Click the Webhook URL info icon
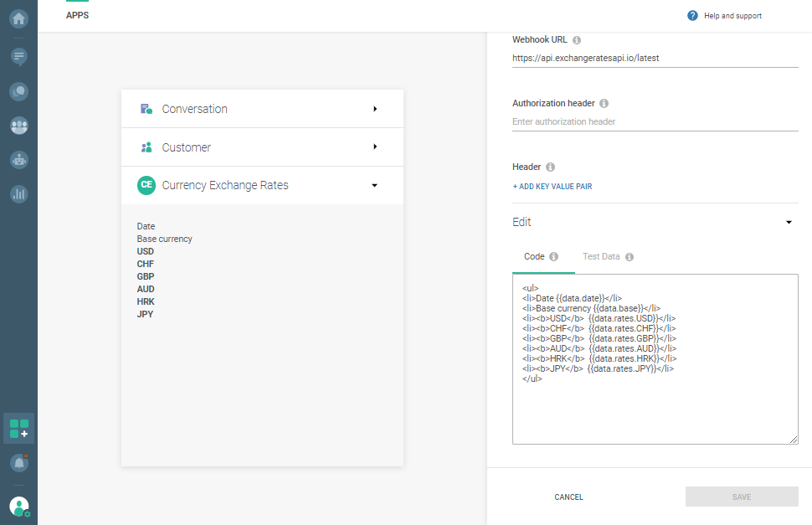 click(x=577, y=40)
